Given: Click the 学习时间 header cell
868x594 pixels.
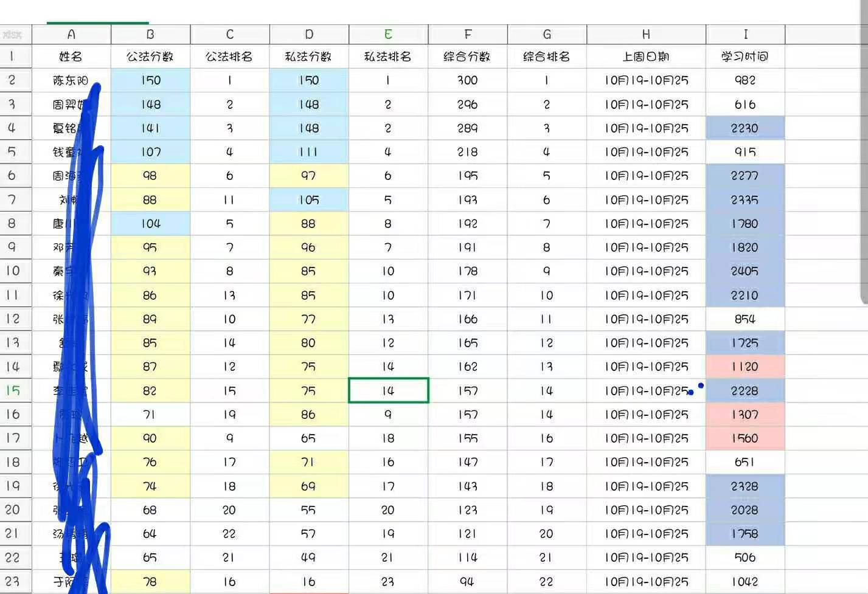Looking at the screenshot, I should pos(745,57).
